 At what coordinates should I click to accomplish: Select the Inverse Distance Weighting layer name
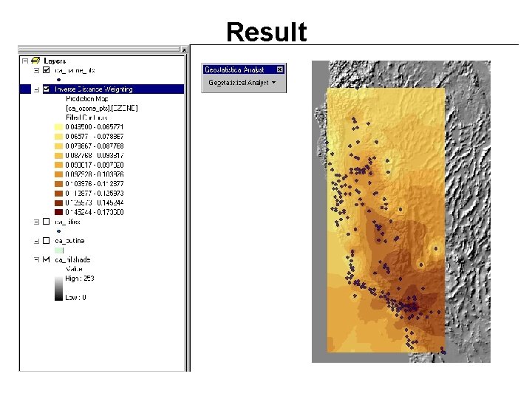coord(94,89)
